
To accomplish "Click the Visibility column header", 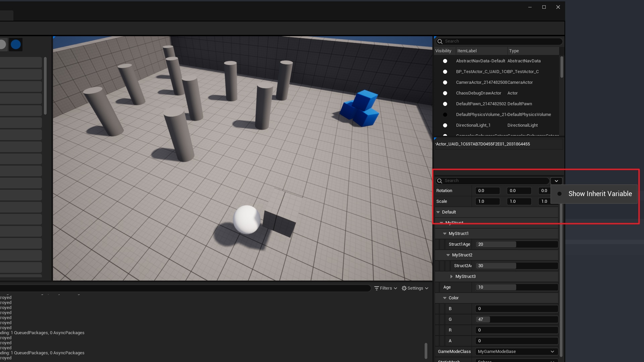I will pyautogui.click(x=444, y=51).
